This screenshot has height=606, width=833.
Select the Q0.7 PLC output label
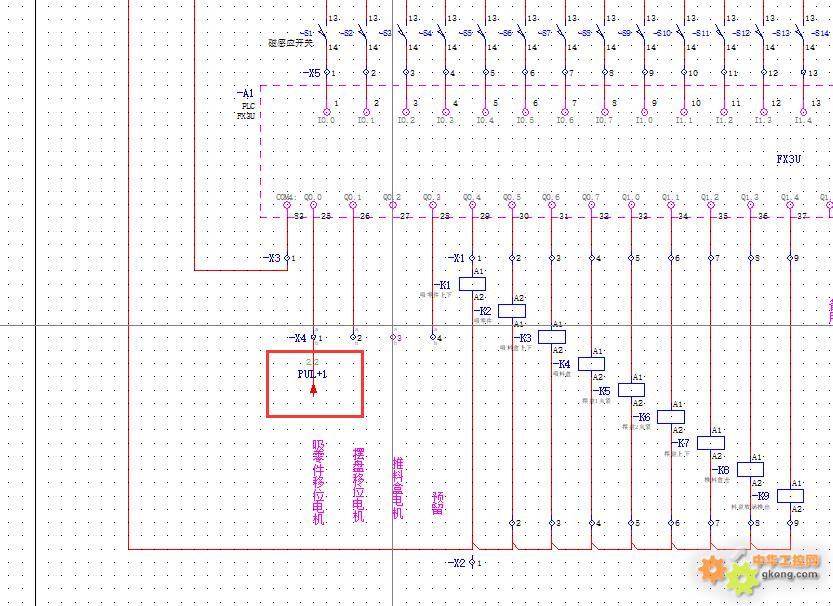(x=591, y=197)
